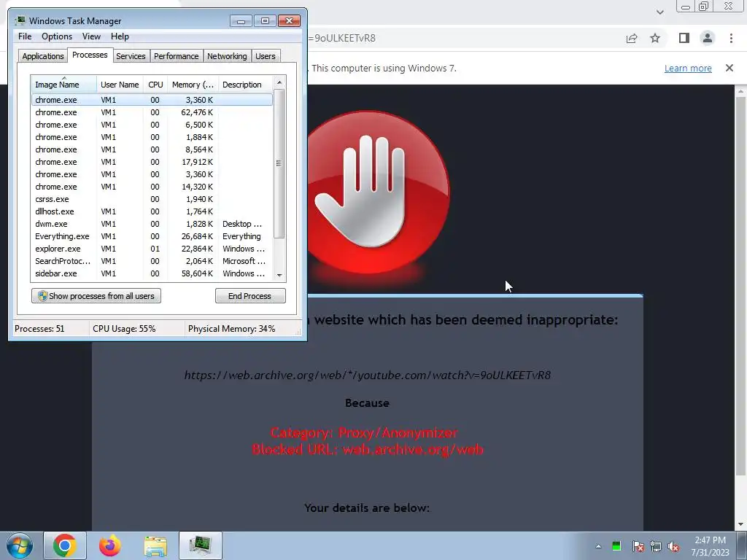The image size is (747, 560).
Task: Click the process list scrollbar thumb
Action: [x=279, y=163]
